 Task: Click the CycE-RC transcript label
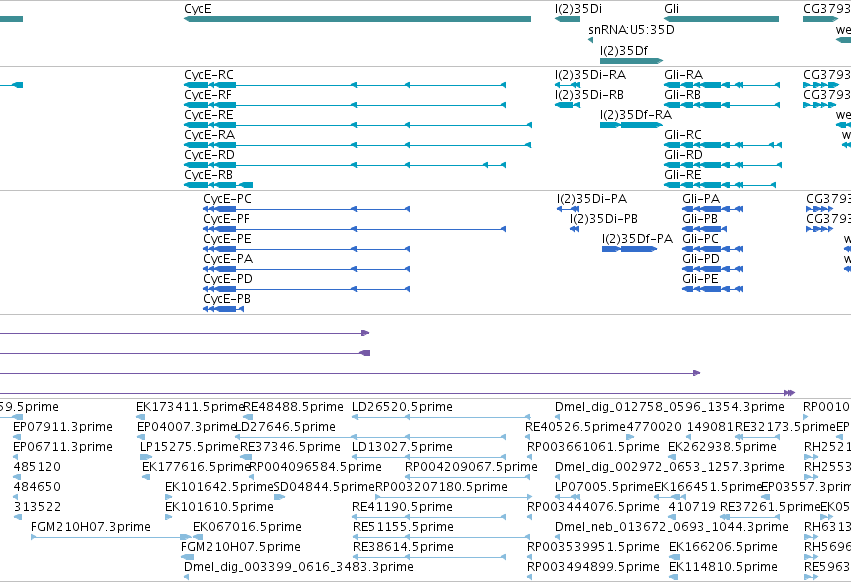[209, 75]
